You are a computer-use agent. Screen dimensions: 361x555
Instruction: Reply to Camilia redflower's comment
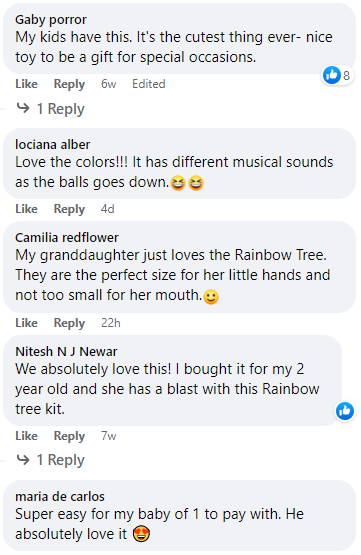69,323
